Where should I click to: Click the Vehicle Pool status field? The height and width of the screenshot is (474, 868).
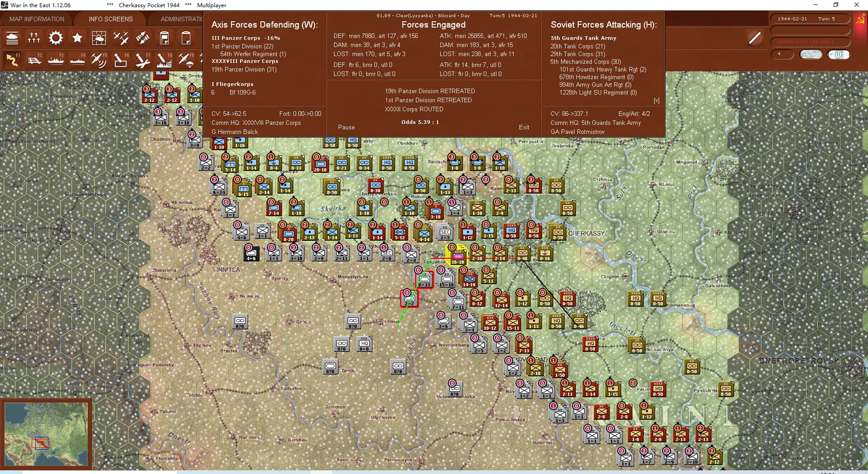[810, 42]
